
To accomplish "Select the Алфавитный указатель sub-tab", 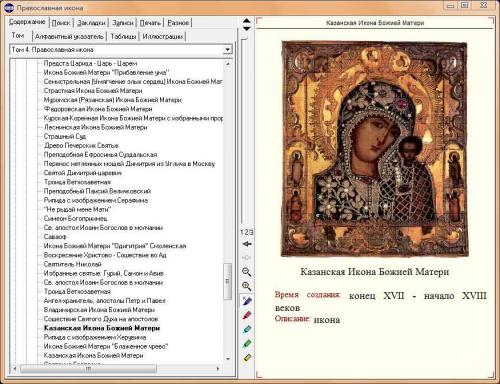I will [69, 36].
